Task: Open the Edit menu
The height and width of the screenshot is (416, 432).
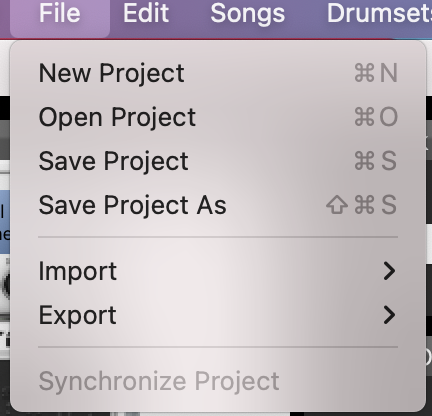Action: 146,13
